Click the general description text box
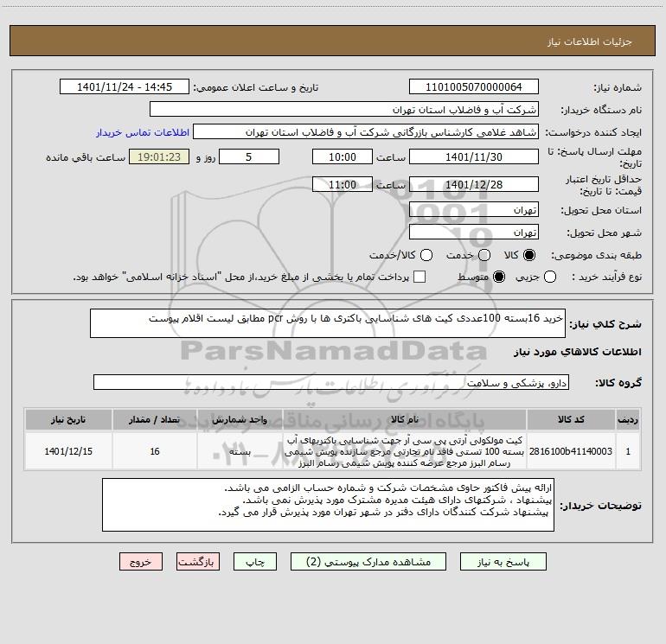This screenshot has height=644, width=666. pyautogui.click(x=328, y=323)
